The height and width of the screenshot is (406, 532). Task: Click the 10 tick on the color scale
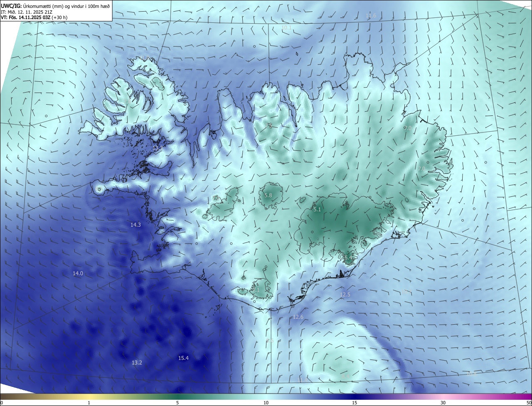[266, 403]
